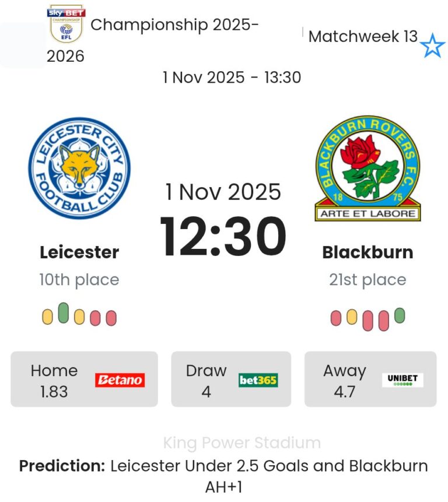The height and width of the screenshot is (502, 448).
Task: Select the Draw 4 odds box
Action: (x=231, y=379)
